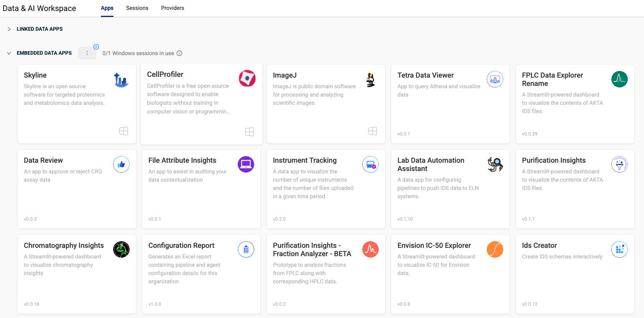Switch to the Apps tab

click(107, 8)
